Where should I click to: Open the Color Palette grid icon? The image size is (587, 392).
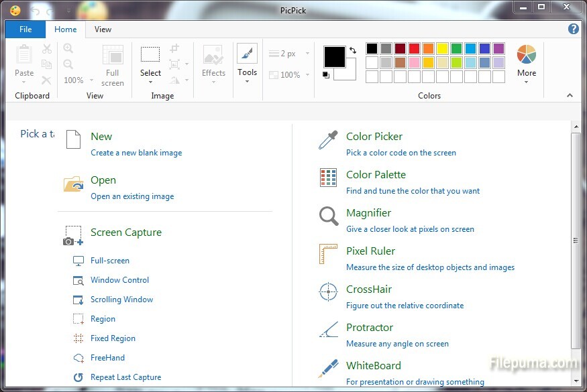pos(327,178)
